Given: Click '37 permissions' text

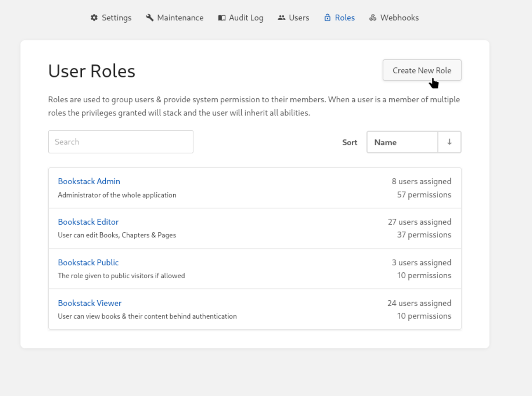Looking at the screenshot, I should [x=424, y=235].
